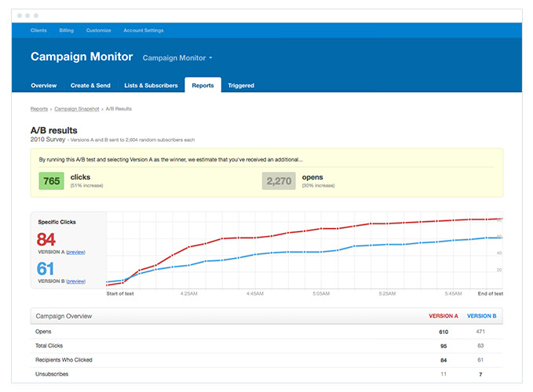Click the 5:45AM chart axis label

pyautogui.click(x=453, y=293)
